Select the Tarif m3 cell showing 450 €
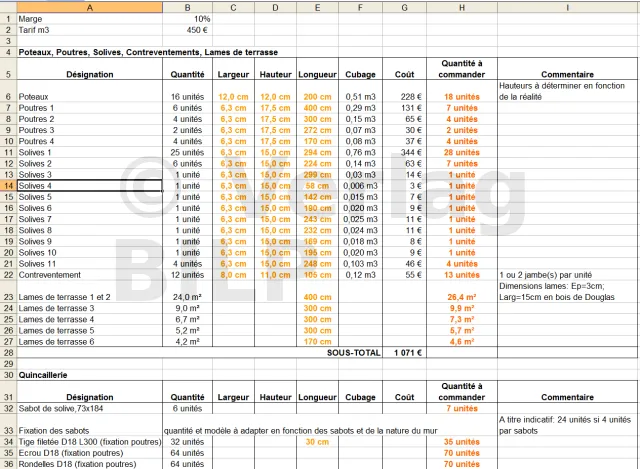This screenshot has height=469, width=640. click(188, 29)
